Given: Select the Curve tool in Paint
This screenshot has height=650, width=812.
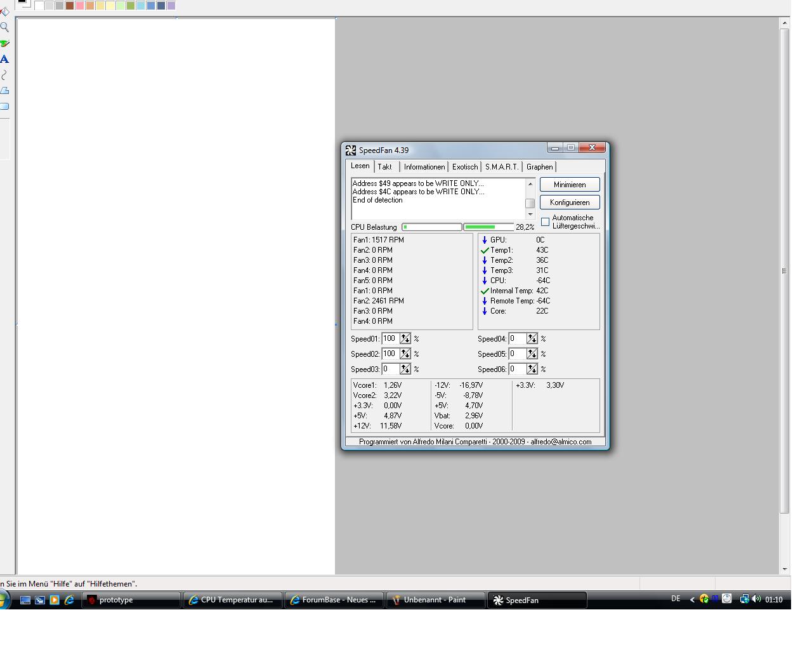Looking at the screenshot, I should tap(4, 75).
